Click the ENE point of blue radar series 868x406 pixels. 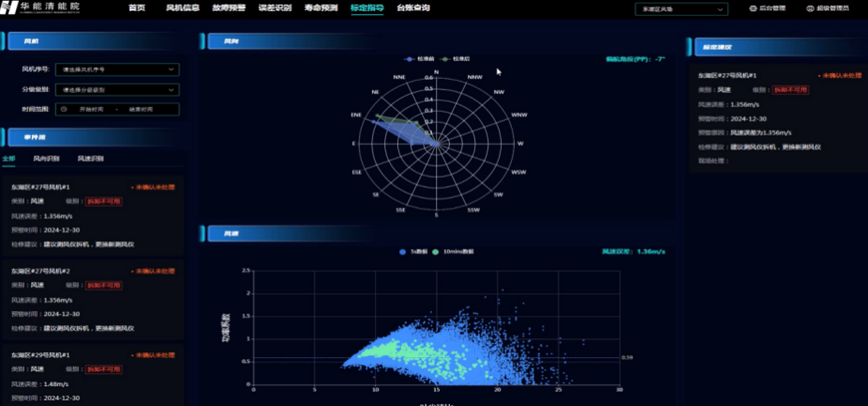[x=373, y=121]
